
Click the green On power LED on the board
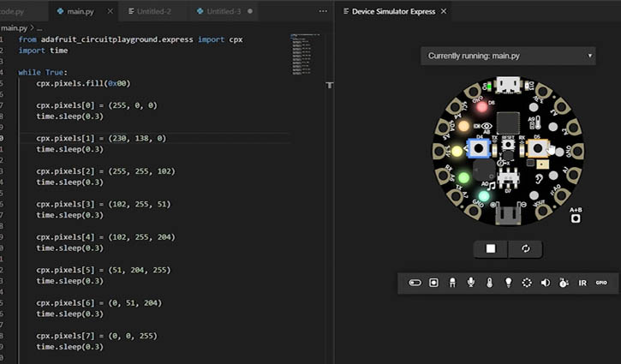click(489, 87)
